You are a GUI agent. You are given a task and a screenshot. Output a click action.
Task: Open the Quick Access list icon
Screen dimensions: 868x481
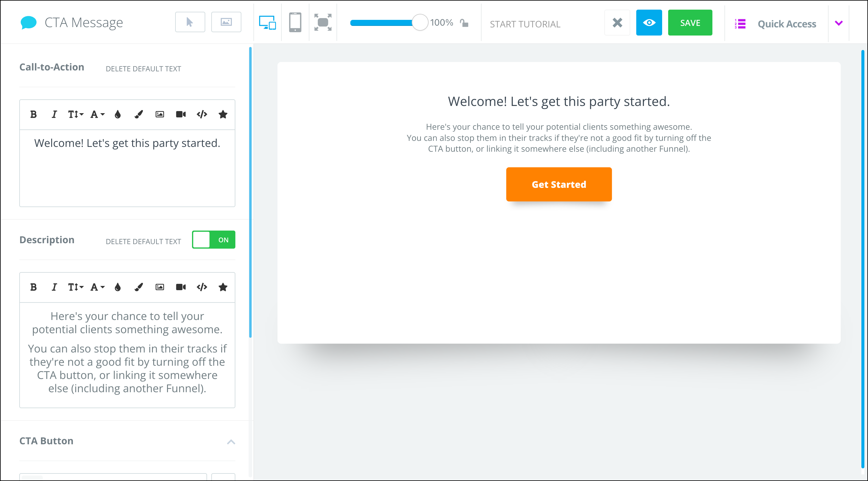pos(740,24)
